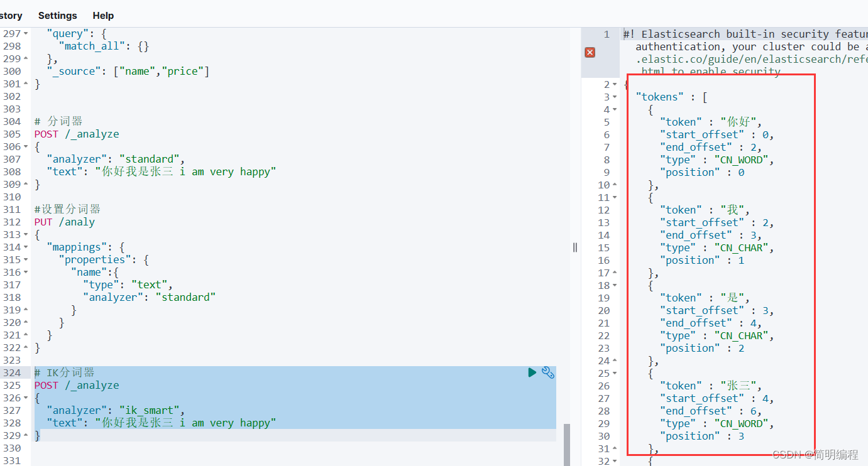The image size is (868, 466).
Task: Click the "analyzer": "ik_smart" line
Action: 116,410
